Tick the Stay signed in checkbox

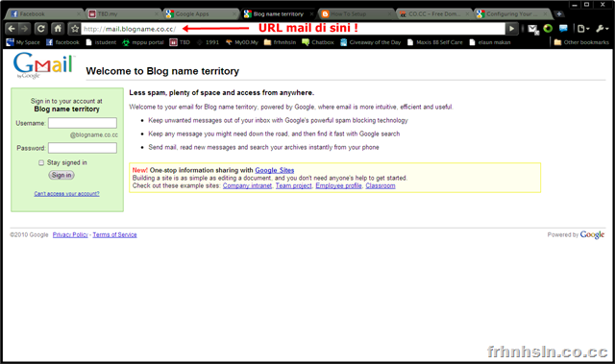(x=41, y=162)
